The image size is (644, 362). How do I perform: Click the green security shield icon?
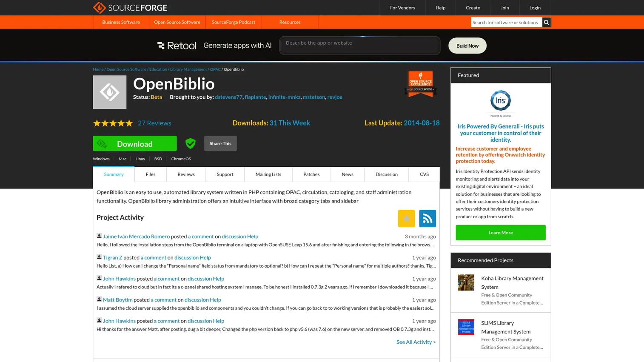191,143
